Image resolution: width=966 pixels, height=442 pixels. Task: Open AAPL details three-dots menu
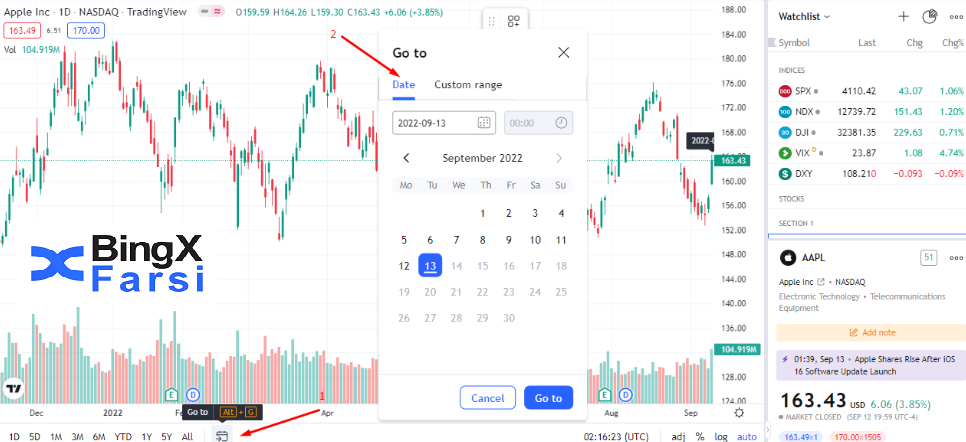point(956,258)
